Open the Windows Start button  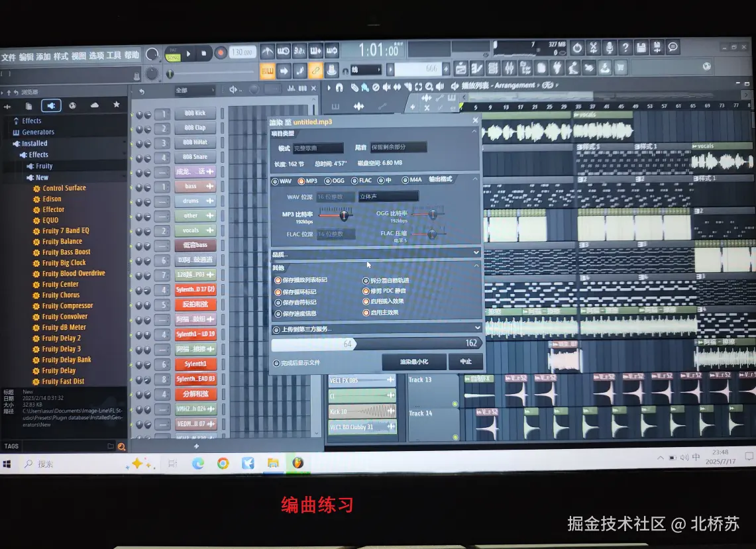(7, 464)
